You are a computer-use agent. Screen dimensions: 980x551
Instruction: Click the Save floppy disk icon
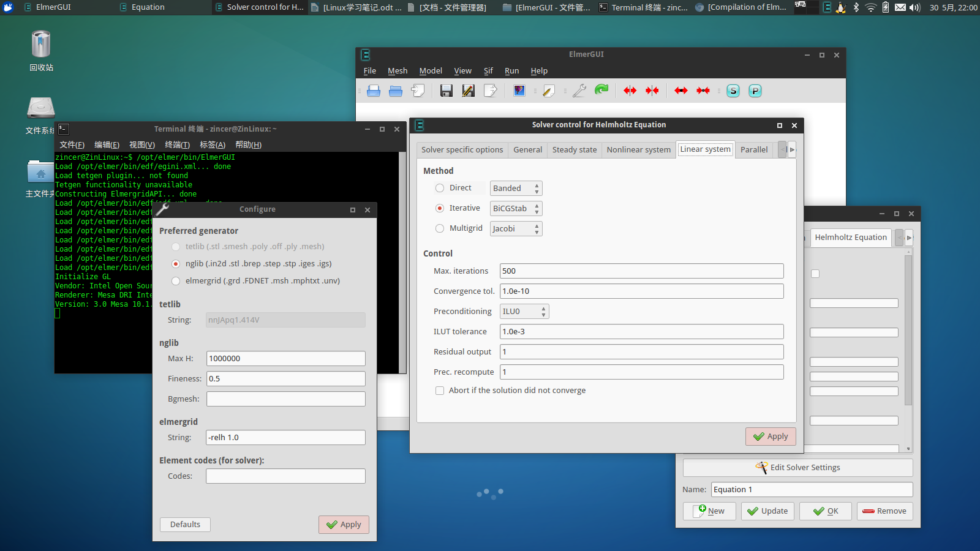click(x=447, y=91)
